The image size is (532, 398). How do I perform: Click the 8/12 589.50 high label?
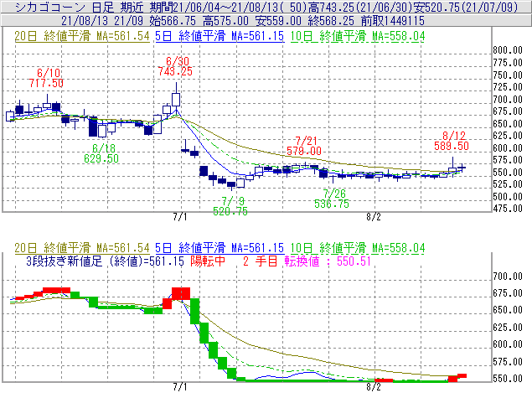[x=452, y=141]
